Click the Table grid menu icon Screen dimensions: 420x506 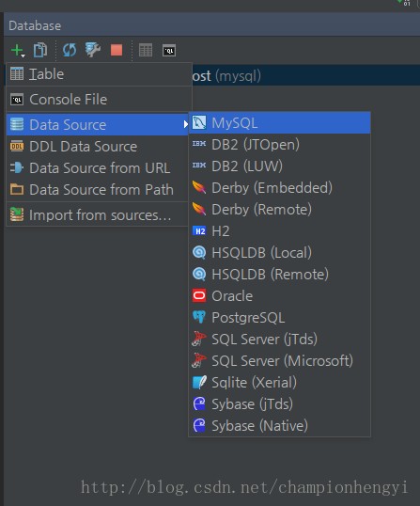[17, 73]
